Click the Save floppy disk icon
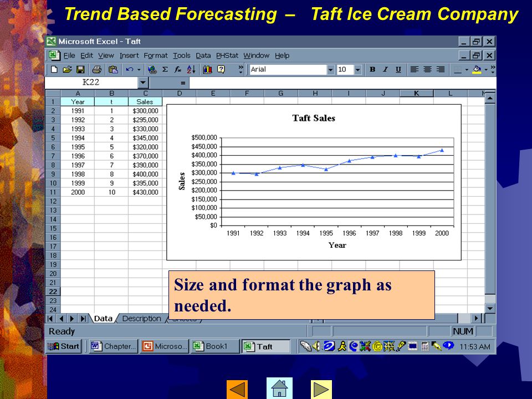The height and width of the screenshot is (399, 532). [80, 70]
